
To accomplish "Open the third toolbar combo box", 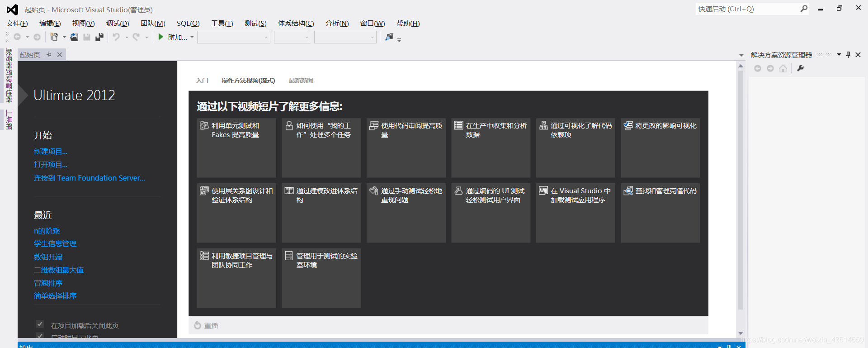I will pyautogui.click(x=345, y=37).
